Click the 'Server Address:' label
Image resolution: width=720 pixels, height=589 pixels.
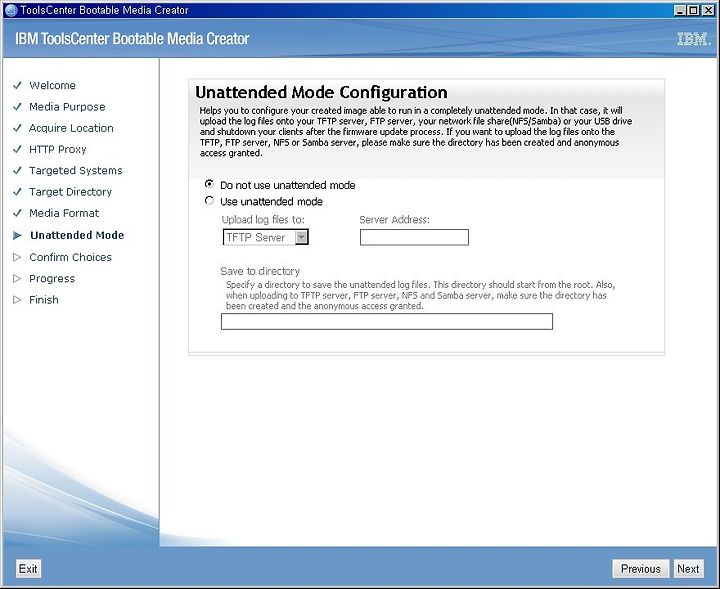point(394,219)
